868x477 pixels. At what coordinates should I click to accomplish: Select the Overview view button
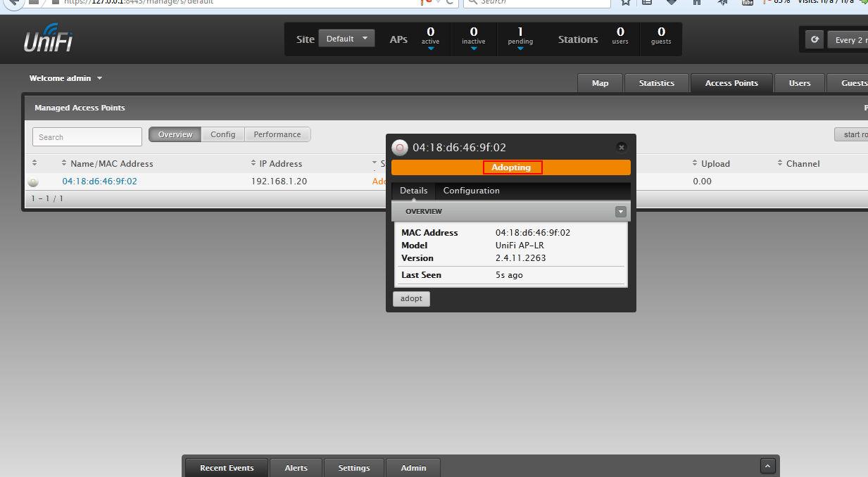[x=175, y=134]
